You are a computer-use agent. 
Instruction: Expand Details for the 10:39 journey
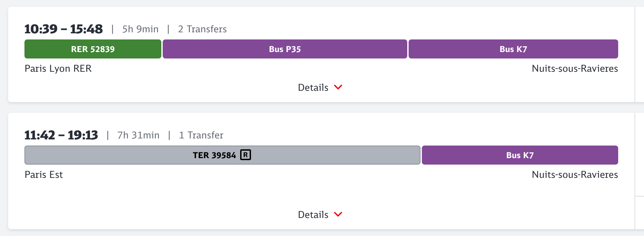(313, 87)
